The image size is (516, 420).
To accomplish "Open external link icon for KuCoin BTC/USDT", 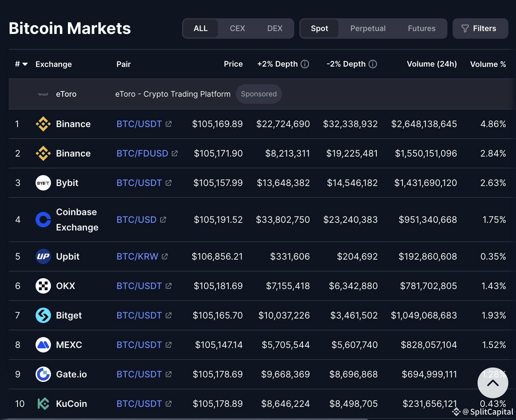I will (x=169, y=404).
